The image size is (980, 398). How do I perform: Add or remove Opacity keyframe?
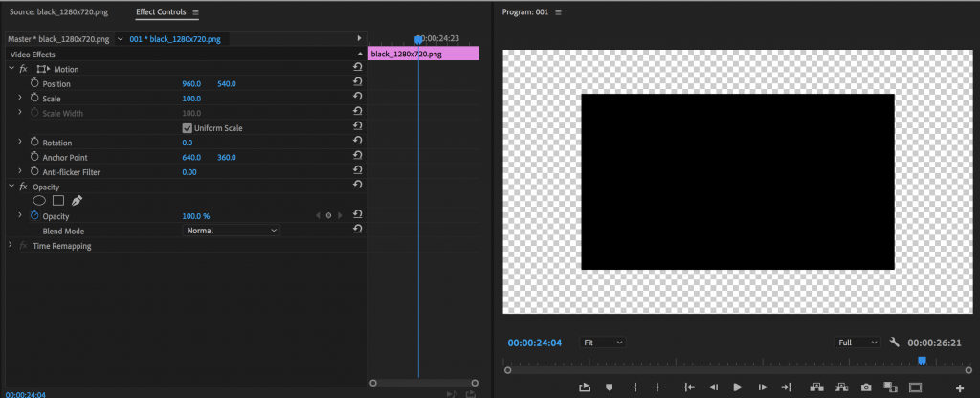[328, 215]
